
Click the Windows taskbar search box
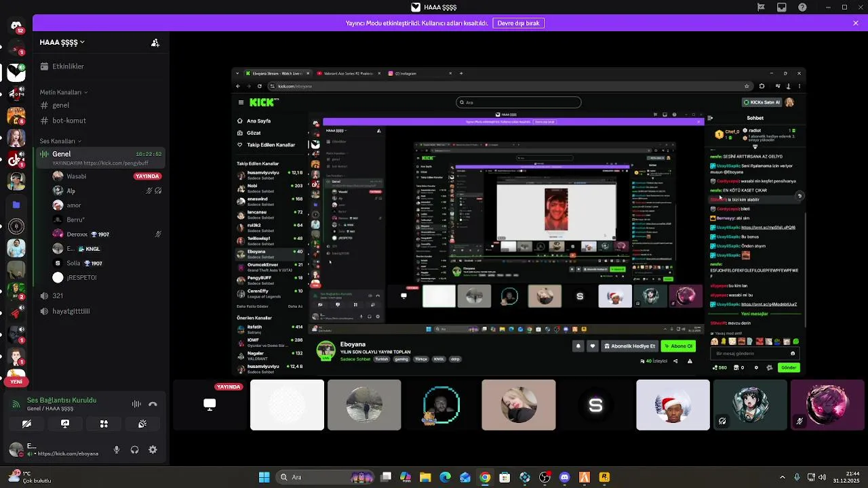click(324, 477)
